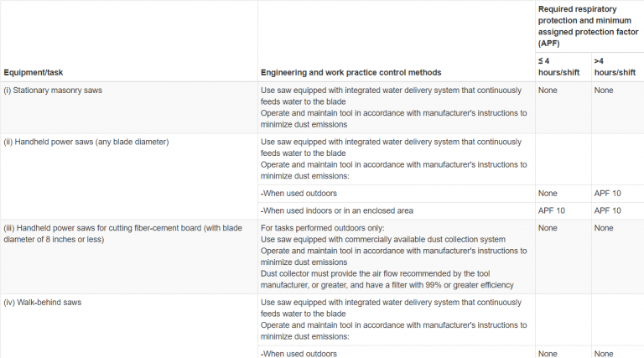
Task: Click "When used outdoors" under walk-behind saws
Action: pyautogui.click(x=299, y=354)
